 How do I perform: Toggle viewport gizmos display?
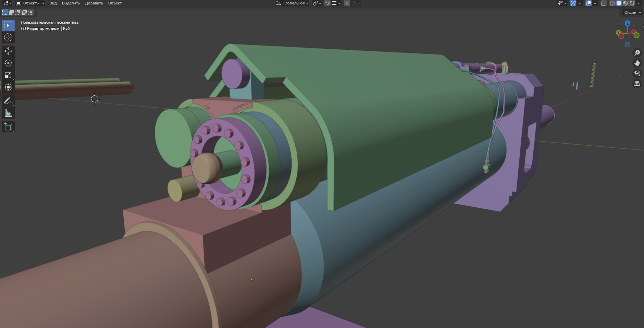pos(573,3)
